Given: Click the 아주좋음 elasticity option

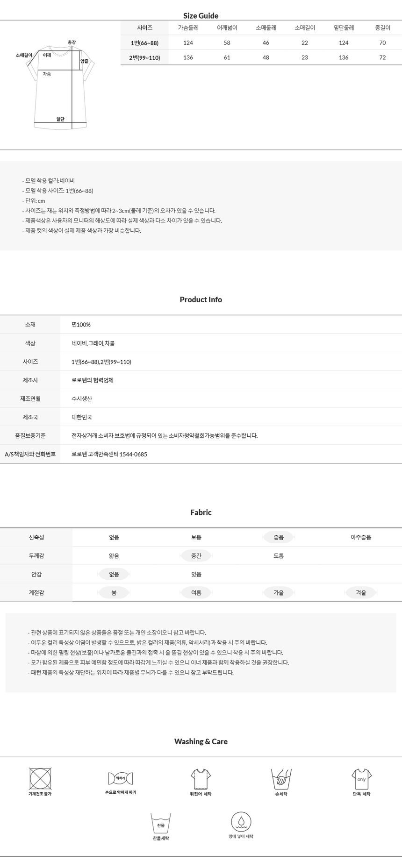Looking at the screenshot, I should (x=361, y=537).
